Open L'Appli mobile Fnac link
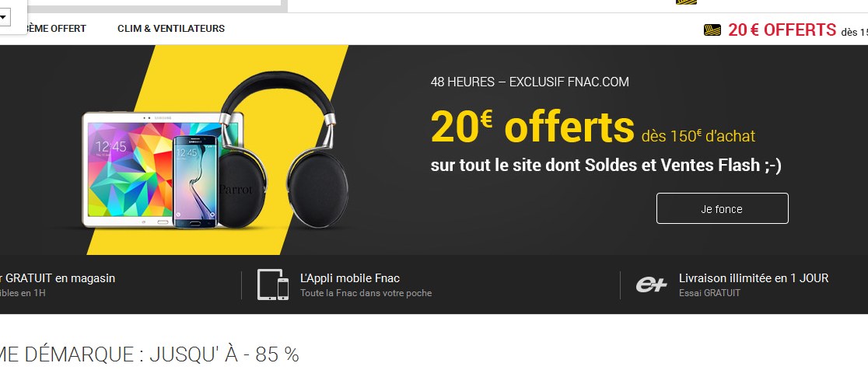868x370 pixels. coord(350,278)
